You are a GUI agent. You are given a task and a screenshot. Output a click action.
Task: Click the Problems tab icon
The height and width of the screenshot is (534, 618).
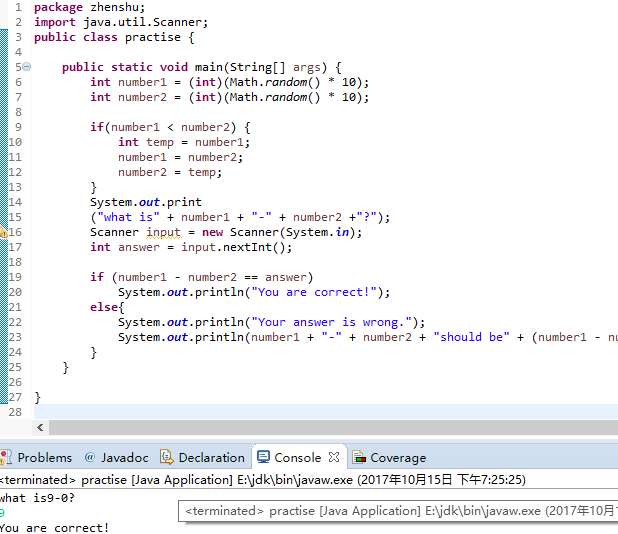[x=6, y=458]
